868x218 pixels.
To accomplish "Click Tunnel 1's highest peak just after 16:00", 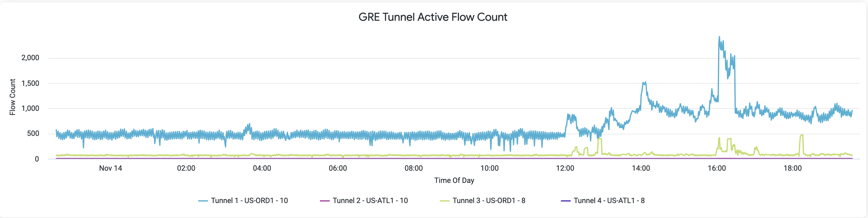I will 719,37.
